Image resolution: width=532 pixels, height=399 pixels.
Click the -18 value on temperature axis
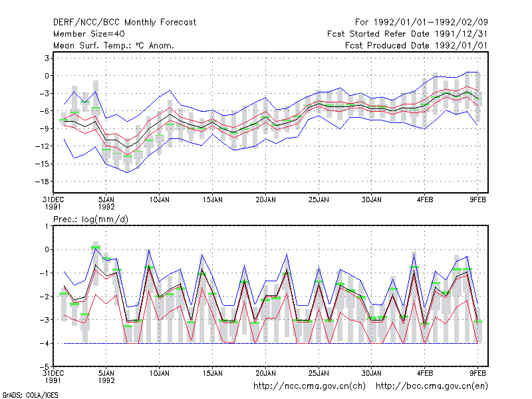pos(42,182)
